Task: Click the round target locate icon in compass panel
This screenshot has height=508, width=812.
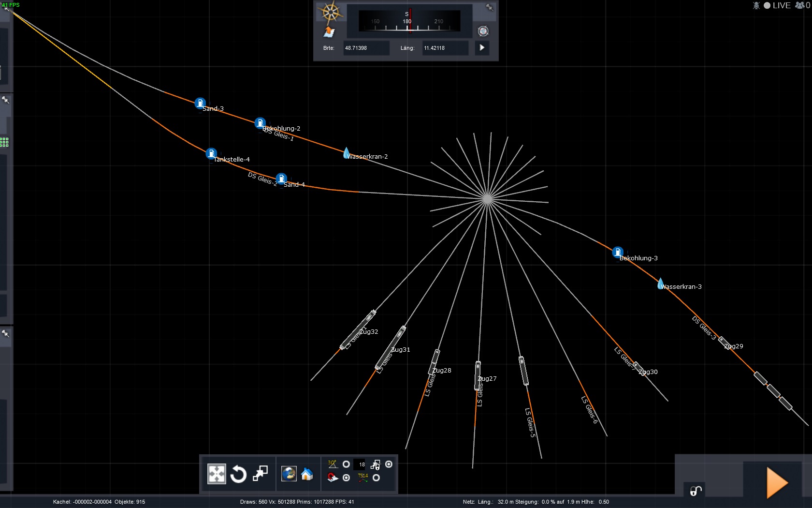Action: 483,31
